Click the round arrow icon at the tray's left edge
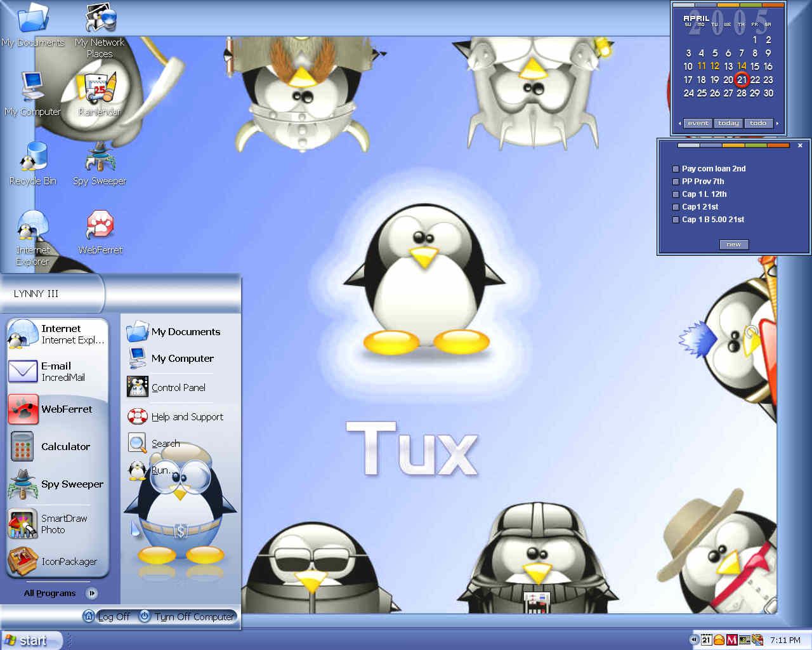Screen dimensions: 812x650 695,640
